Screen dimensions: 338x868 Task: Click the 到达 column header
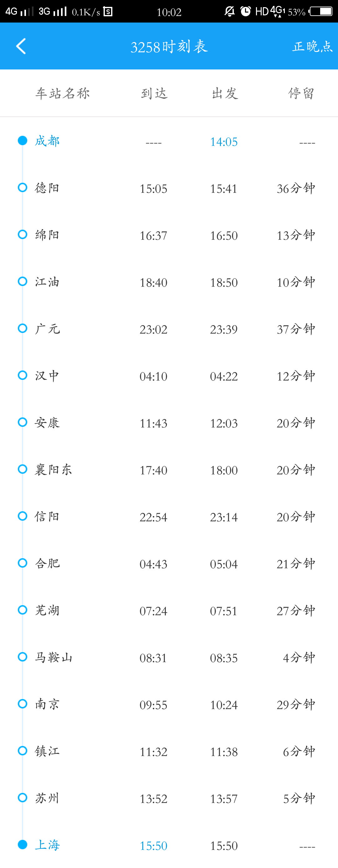coord(154,93)
